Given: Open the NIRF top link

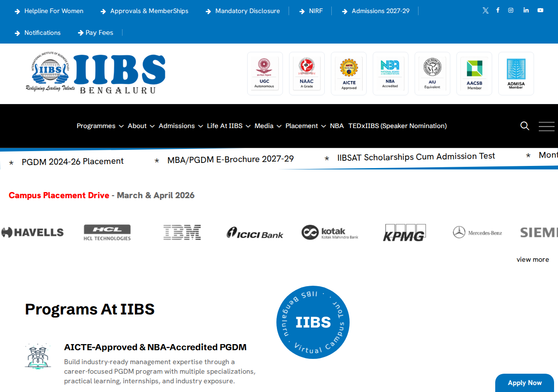Looking at the screenshot, I should (311, 11).
